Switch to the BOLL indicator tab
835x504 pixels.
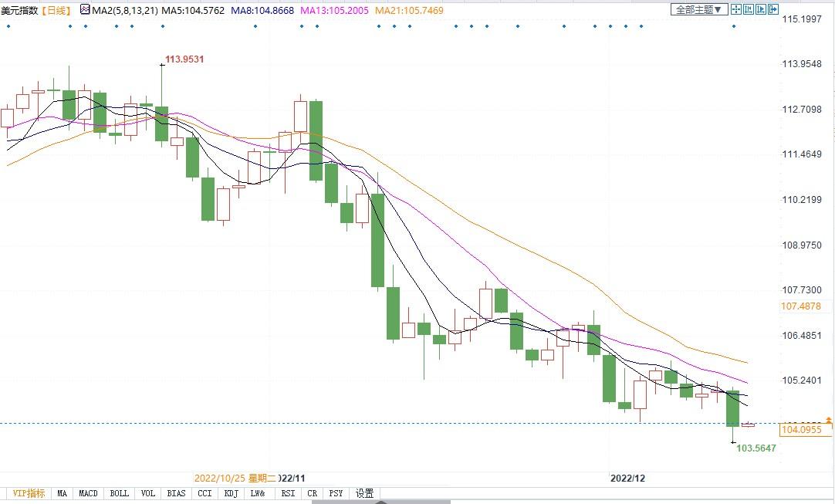pyautogui.click(x=119, y=493)
